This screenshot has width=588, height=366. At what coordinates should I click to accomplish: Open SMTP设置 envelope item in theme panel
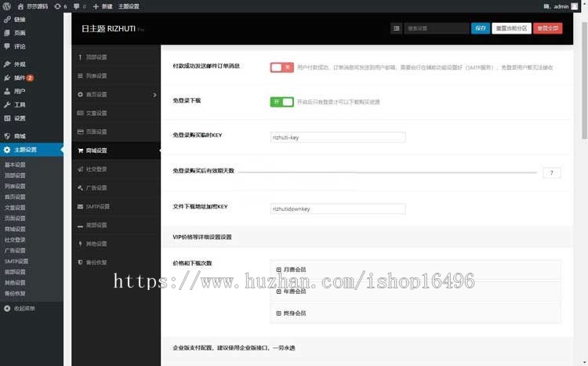pos(116,206)
